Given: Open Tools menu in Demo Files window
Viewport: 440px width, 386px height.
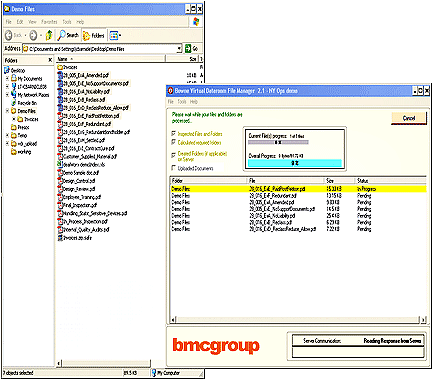Looking at the screenshot, I should click(x=67, y=22).
